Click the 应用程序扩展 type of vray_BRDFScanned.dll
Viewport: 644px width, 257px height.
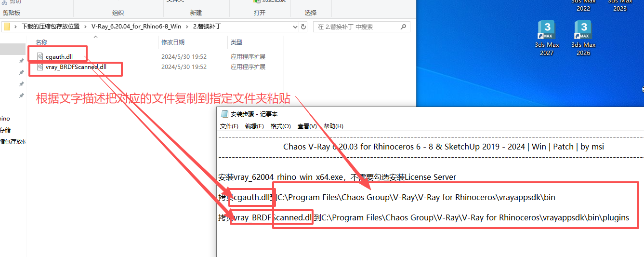tap(248, 67)
